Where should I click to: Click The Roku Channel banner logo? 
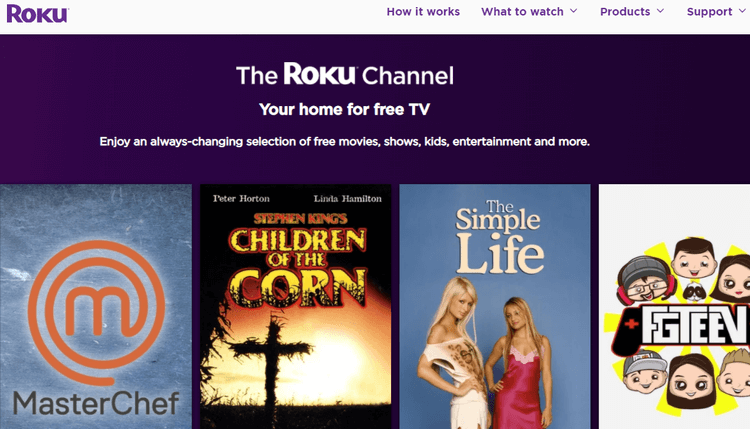point(344,75)
